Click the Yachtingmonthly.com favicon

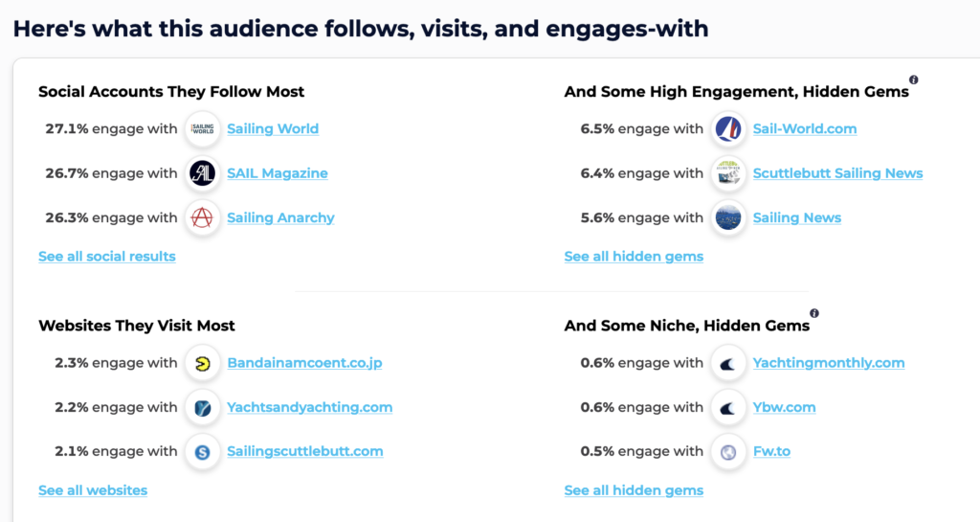point(728,364)
